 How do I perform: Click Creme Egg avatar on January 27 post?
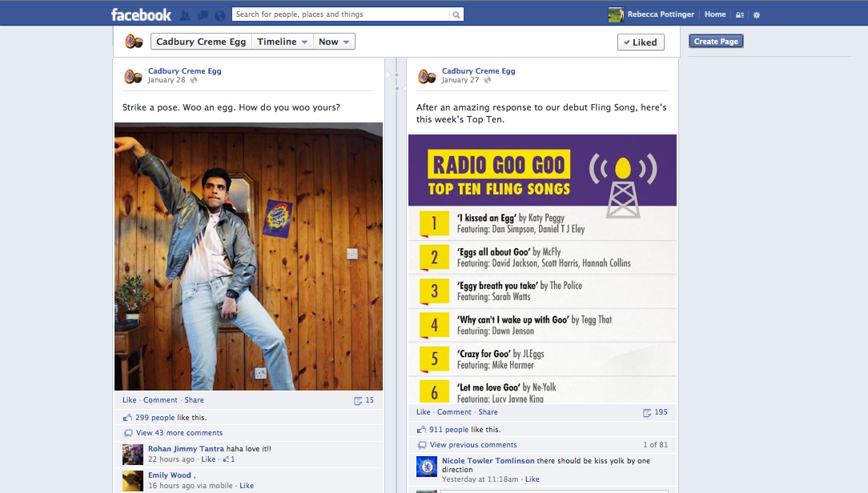pos(427,76)
